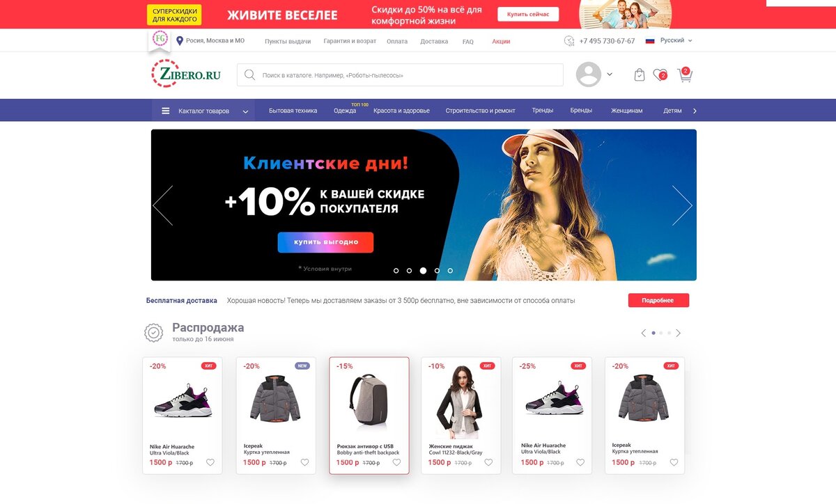Viewport: 836px width, 504px height.
Task: Click the catalog search input field
Action: pyautogui.click(x=400, y=74)
